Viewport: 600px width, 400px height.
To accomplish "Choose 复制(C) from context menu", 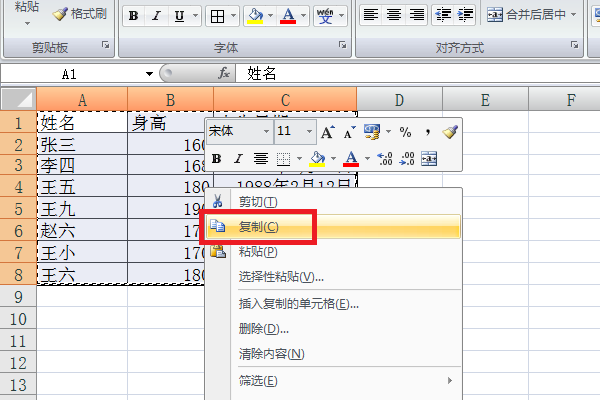I will (x=334, y=227).
